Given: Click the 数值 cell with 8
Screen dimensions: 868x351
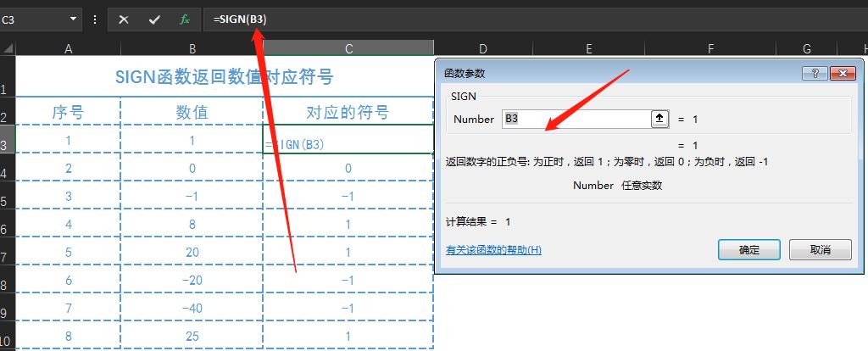Looking at the screenshot, I should (x=192, y=224).
